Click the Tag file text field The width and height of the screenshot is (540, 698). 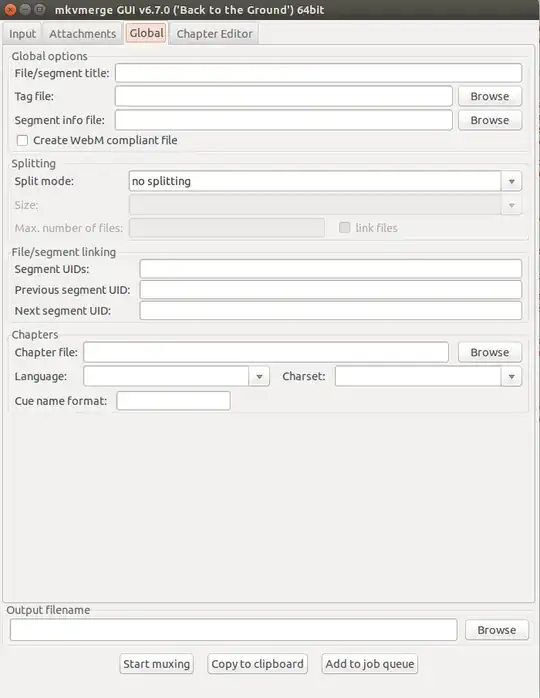284,96
